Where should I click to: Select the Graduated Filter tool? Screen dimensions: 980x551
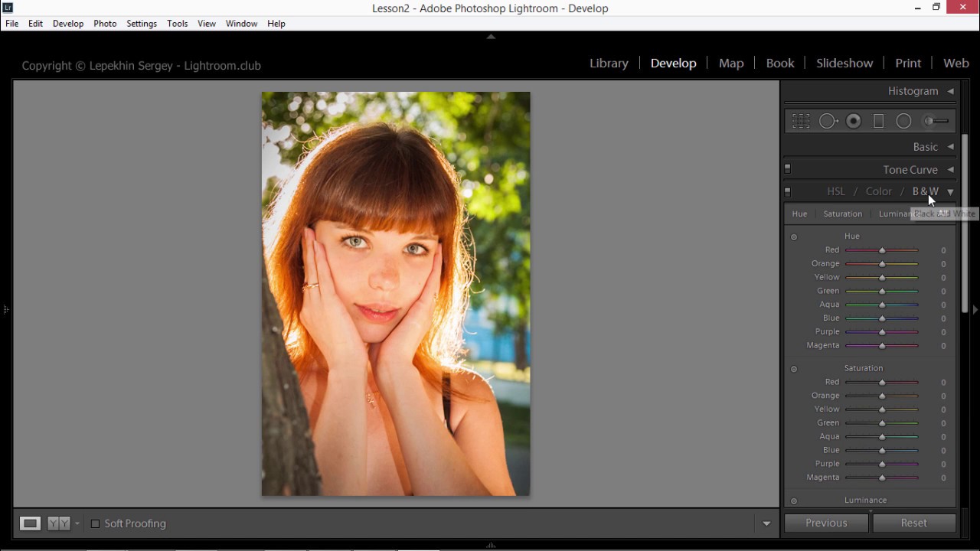(879, 121)
